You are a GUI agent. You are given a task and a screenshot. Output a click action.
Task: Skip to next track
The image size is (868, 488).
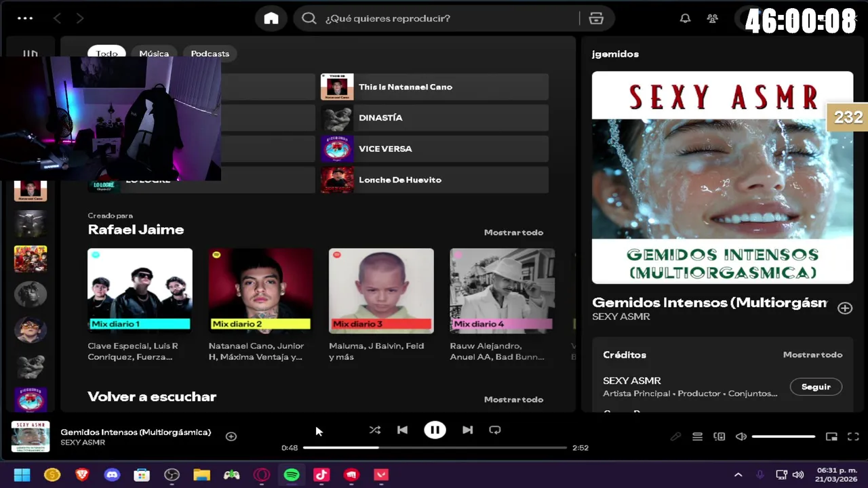(x=467, y=430)
